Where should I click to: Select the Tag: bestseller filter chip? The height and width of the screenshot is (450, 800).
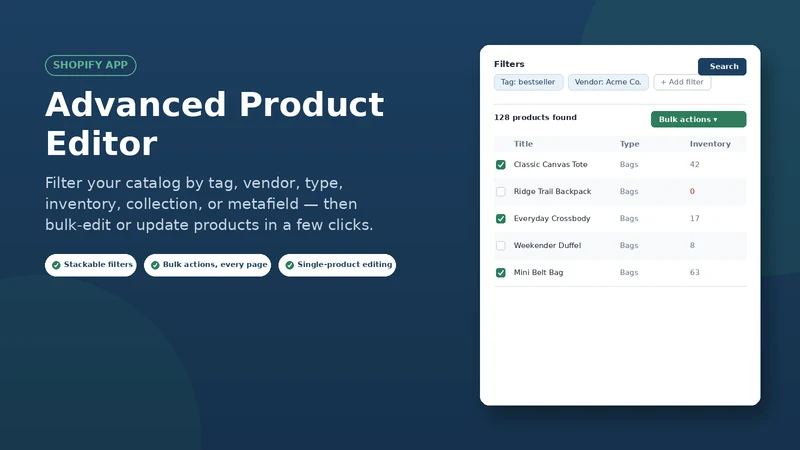pos(529,82)
